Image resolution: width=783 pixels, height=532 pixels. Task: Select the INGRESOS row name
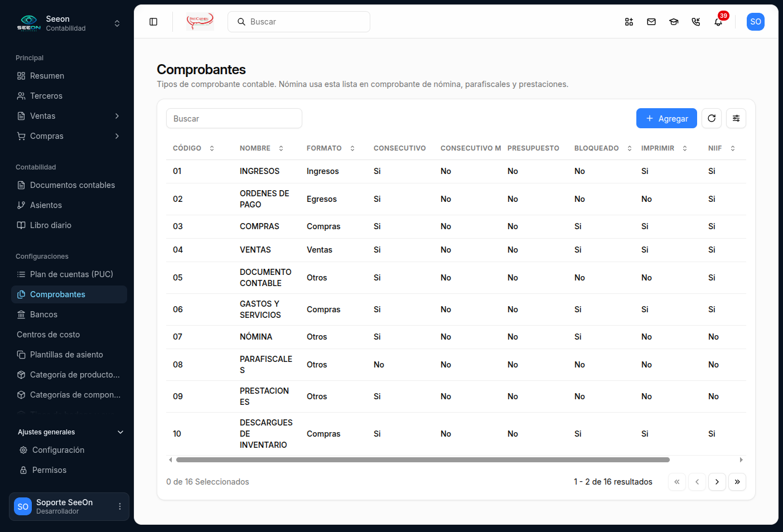click(260, 171)
